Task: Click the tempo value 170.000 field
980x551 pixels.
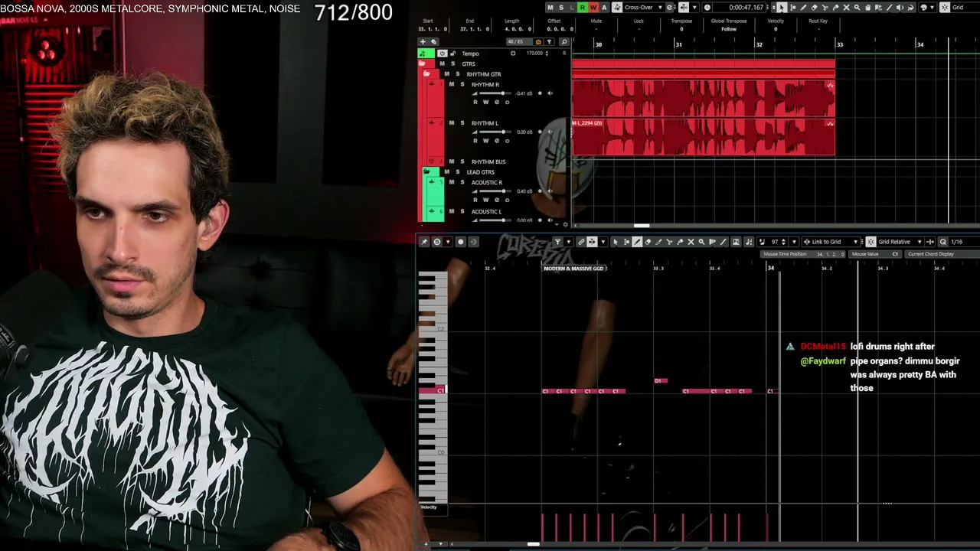Action: pyautogui.click(x=534, y=54)
